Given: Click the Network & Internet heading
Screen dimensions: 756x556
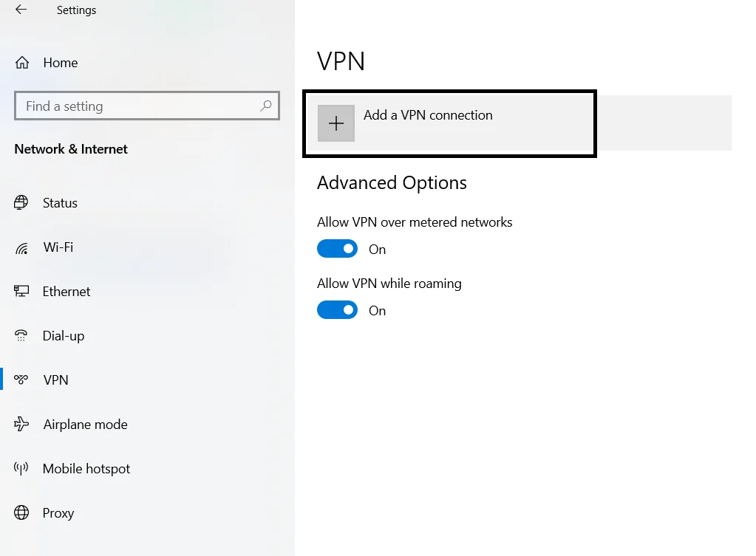Looking at the screenshot, I should click(x=70, y=148).
